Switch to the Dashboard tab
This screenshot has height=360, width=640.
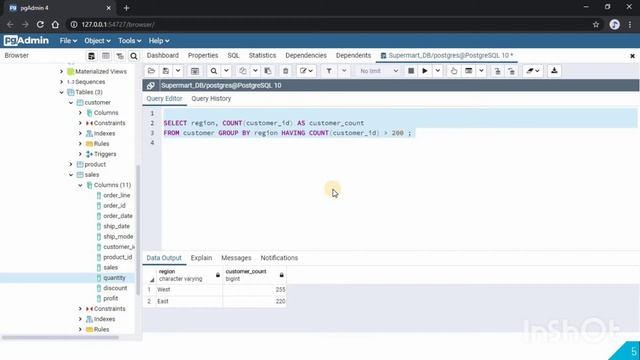162,56
